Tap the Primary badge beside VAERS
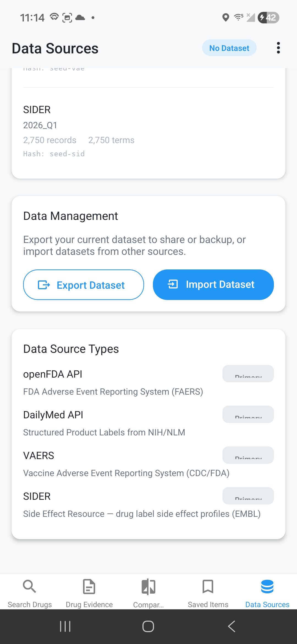This screenshot has width=297, height=644. pyautogui.click(x=248, y=455)
